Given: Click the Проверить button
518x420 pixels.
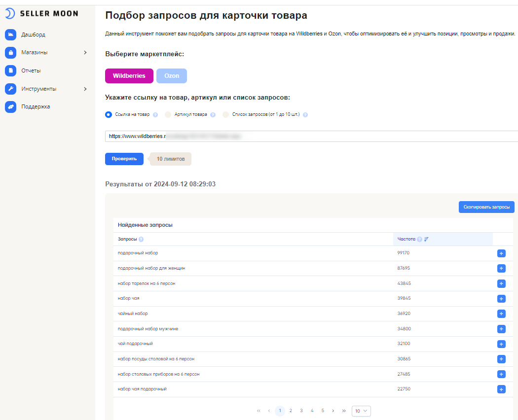Looking at the screenshot, I should tap(124, 159).
